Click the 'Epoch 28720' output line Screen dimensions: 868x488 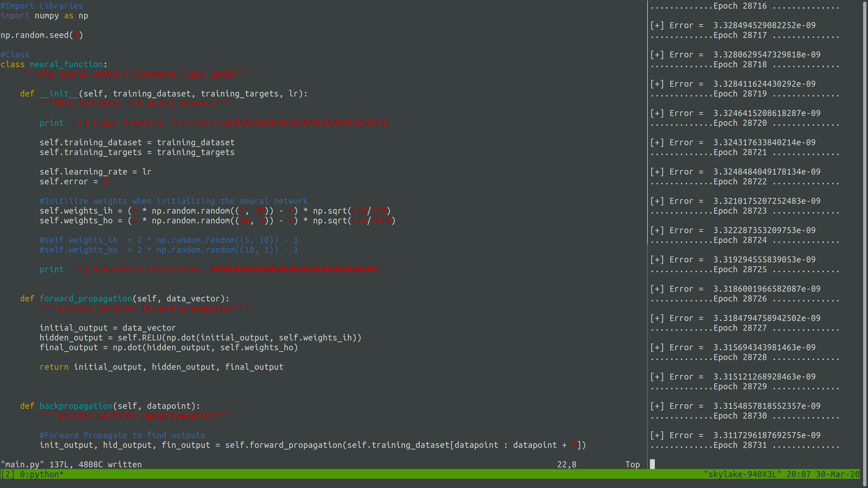pos(745,123)
